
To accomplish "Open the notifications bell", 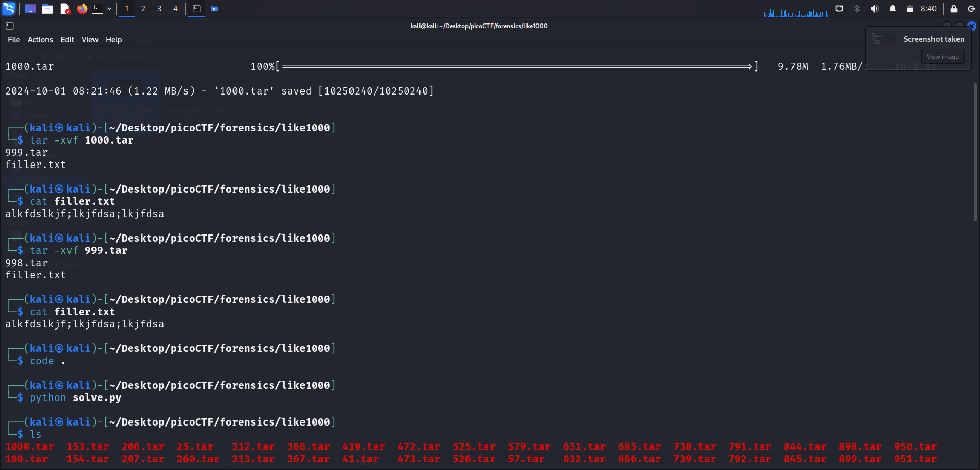I will pos(892,9).
